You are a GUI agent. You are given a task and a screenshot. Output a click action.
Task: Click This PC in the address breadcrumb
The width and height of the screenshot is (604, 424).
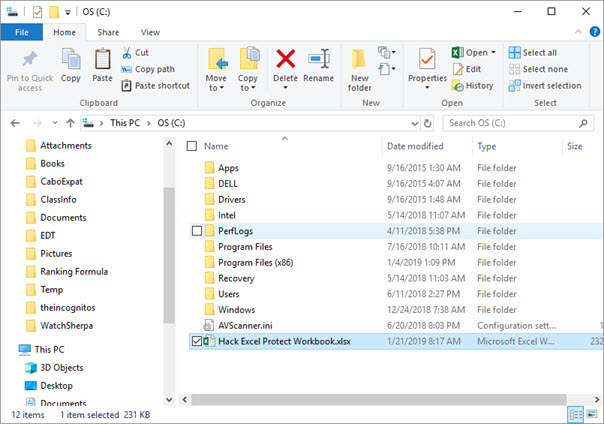pos(125,123)
